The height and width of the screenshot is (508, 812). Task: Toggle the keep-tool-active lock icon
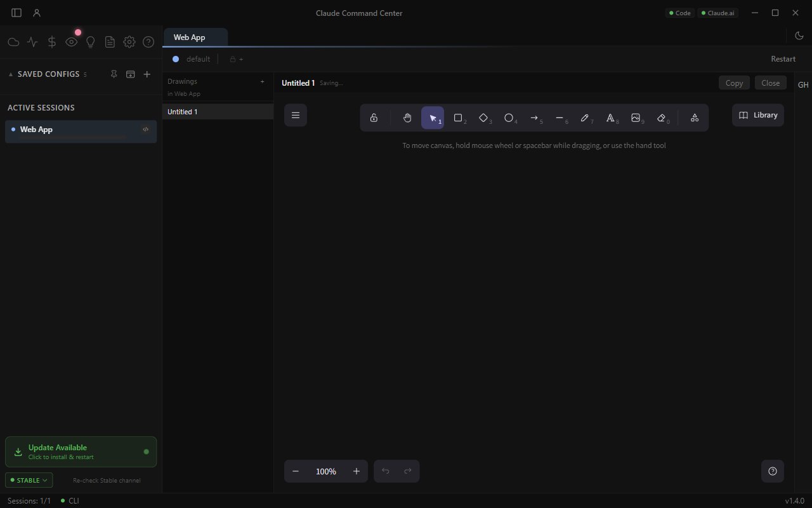pyautogui.click(x=374, y=117)
